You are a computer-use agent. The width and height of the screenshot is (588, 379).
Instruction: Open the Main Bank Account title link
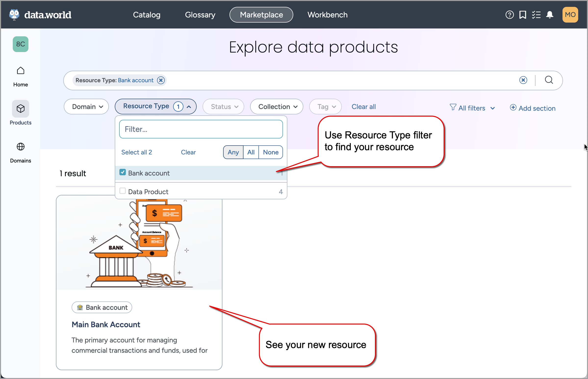[106, 325]
